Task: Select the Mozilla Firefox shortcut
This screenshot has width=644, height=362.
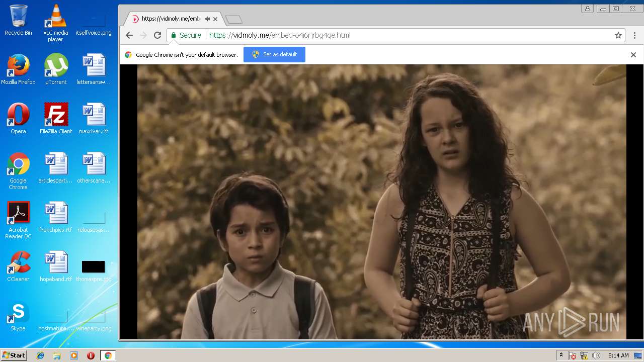Action: point(18,69)
